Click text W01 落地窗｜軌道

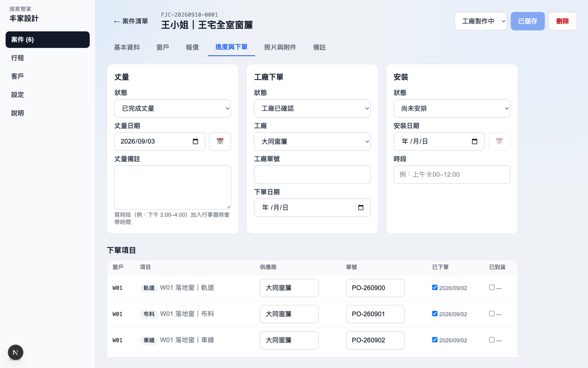click(x=187, y=287)
